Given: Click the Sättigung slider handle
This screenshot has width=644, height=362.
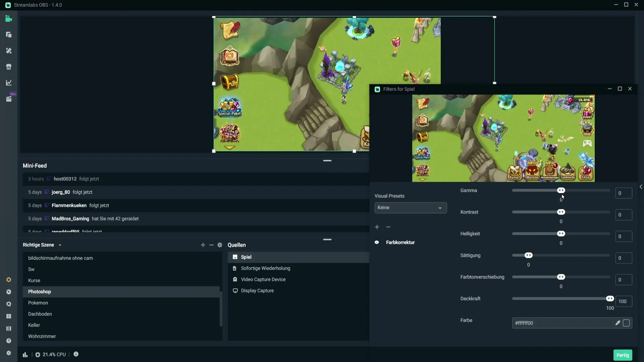Looking at the screenshot, I should coord(529,255).
